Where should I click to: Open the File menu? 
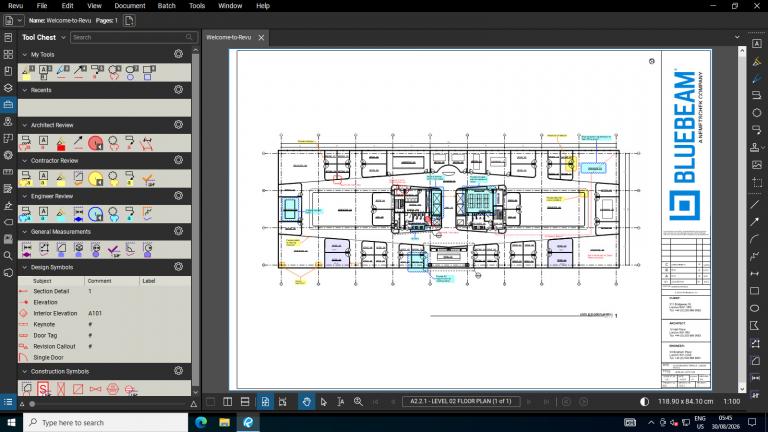click(x=42, y=6)
